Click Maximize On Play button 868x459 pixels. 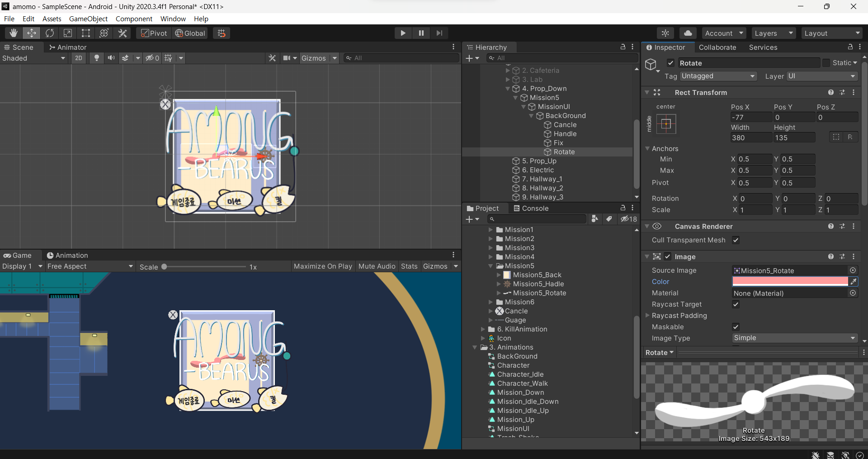tap(323, 266)
